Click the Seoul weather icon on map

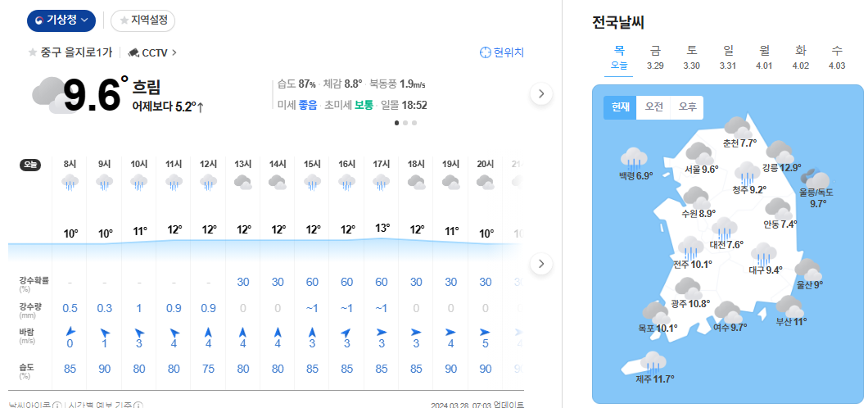[698, 153]
